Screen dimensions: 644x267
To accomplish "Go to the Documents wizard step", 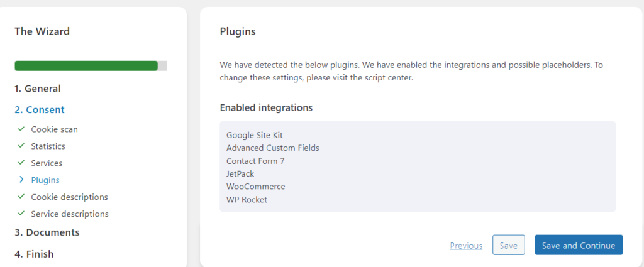I will tap(47, 232).
